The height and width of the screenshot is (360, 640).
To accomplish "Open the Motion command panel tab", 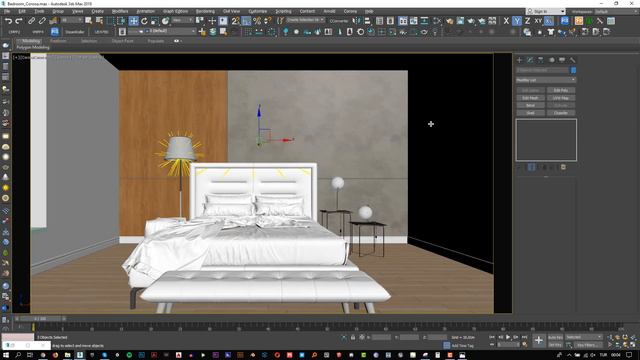I will point(551,60).
